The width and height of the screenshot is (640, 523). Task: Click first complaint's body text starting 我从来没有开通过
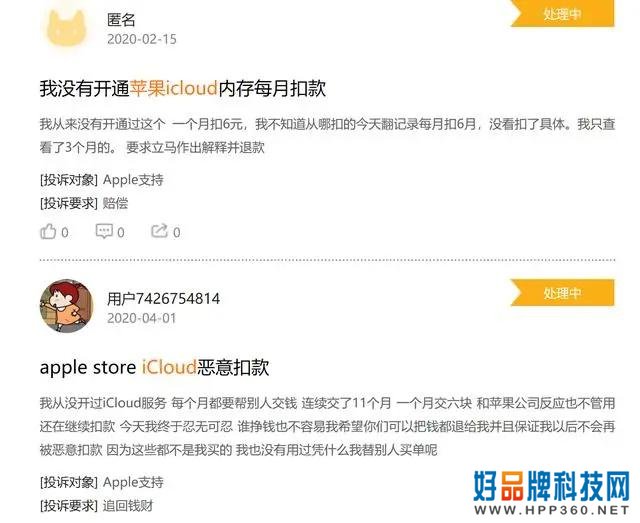[x=327, y=136]
